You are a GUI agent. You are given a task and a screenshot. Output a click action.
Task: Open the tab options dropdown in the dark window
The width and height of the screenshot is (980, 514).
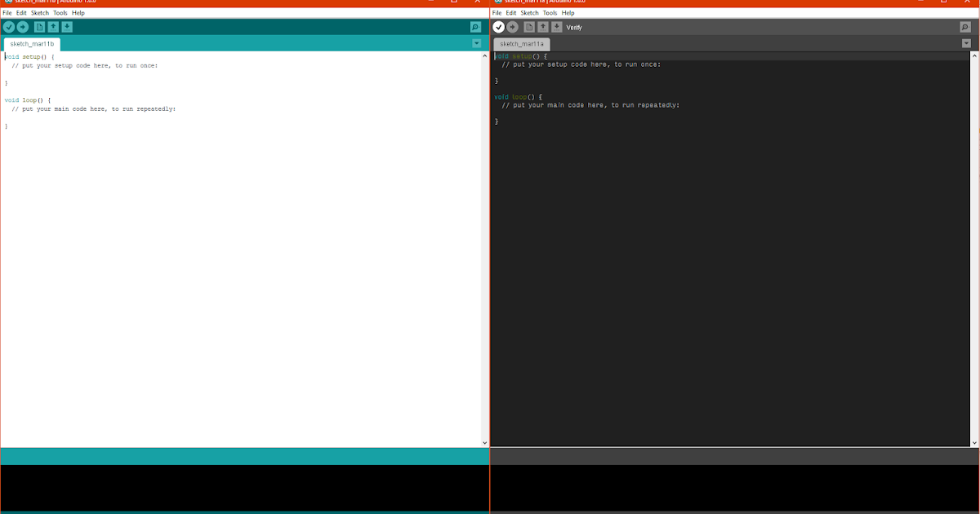coord(967,42)
